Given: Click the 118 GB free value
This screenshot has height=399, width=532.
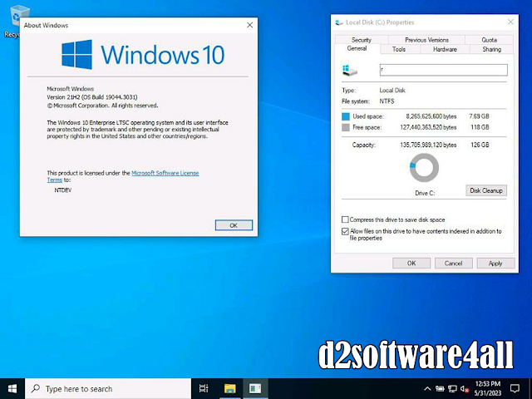Looking at the screenshot, I should tap(480, 127).
